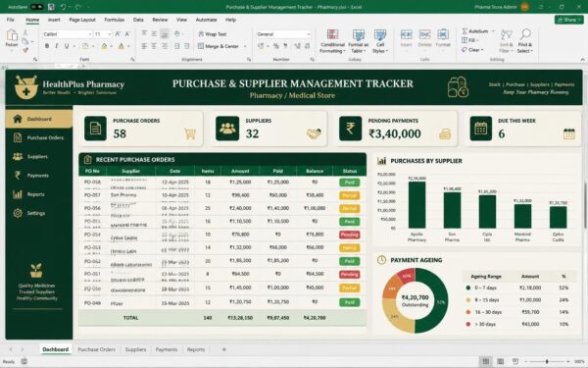Open Reports in the sidebar
This screenshot has height=368, width=588.
pyautogui.click(x=38, y=194)
